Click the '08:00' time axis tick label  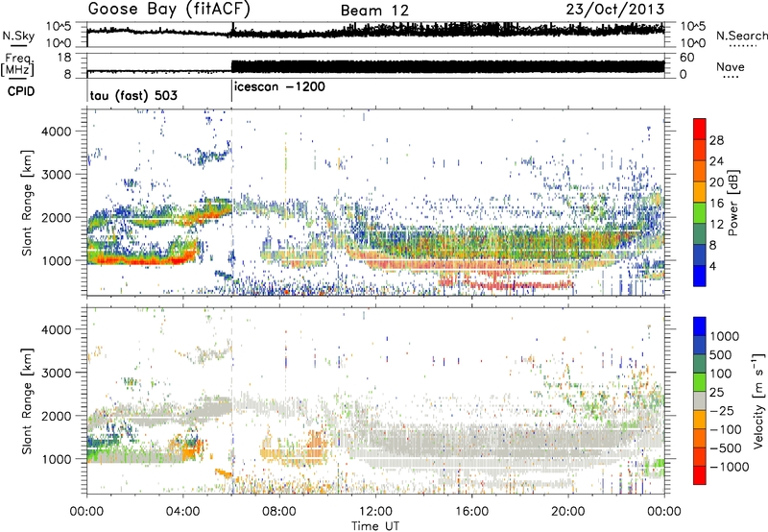278,511
